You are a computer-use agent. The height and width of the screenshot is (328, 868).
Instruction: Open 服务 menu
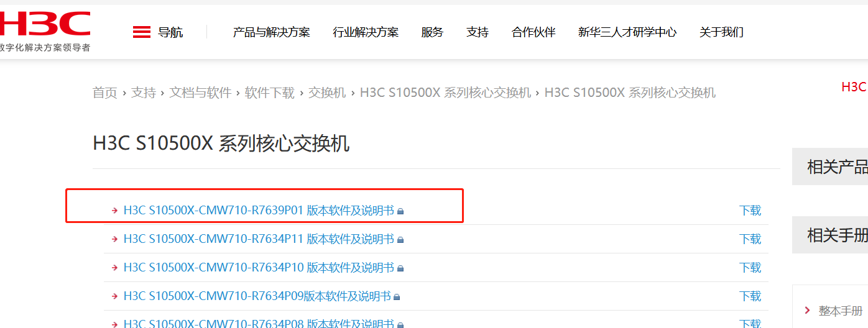pos(432,32)
